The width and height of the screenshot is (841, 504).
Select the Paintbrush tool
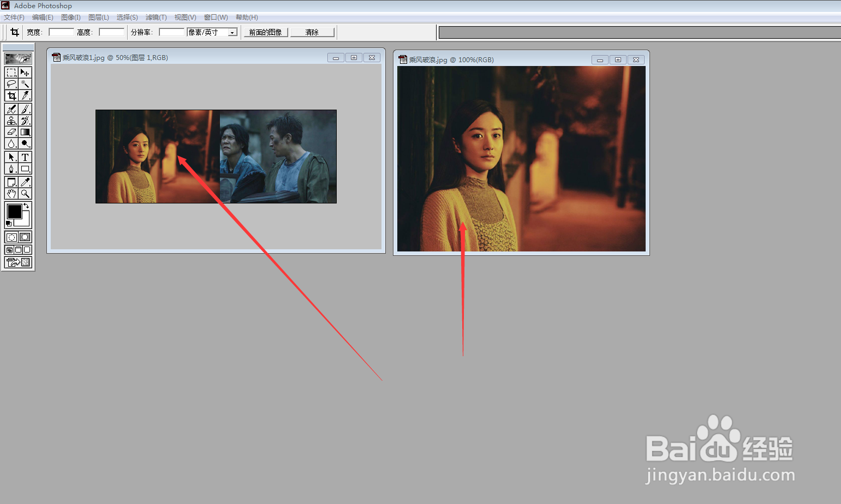(25, 109)
